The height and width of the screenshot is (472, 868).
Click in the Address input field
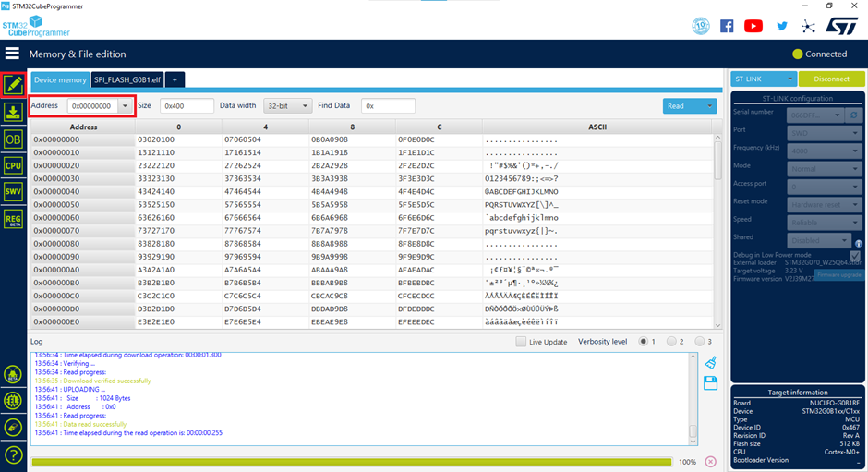tap(93, 106)
